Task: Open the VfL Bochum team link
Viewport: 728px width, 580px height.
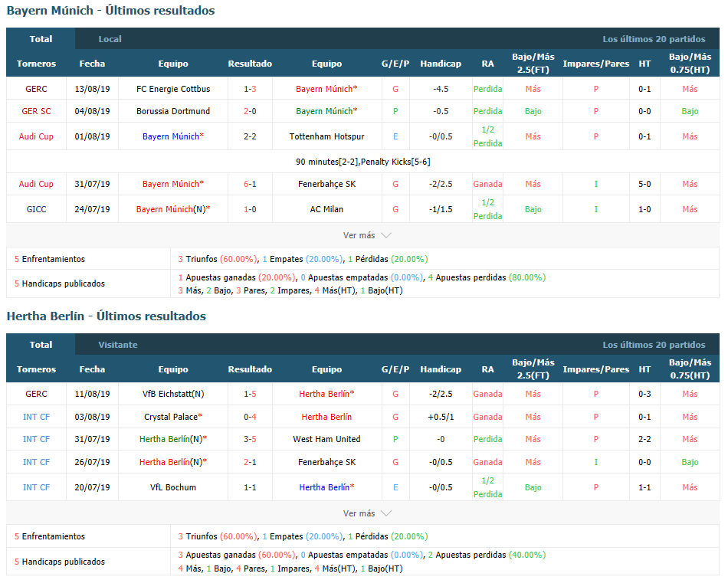Action: [x=173, y=487]
